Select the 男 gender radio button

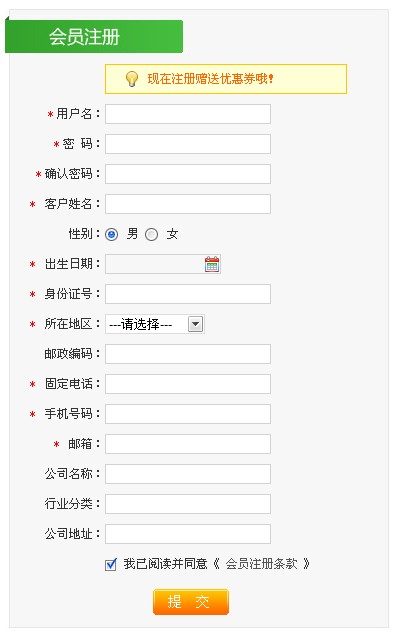point(112,234)
